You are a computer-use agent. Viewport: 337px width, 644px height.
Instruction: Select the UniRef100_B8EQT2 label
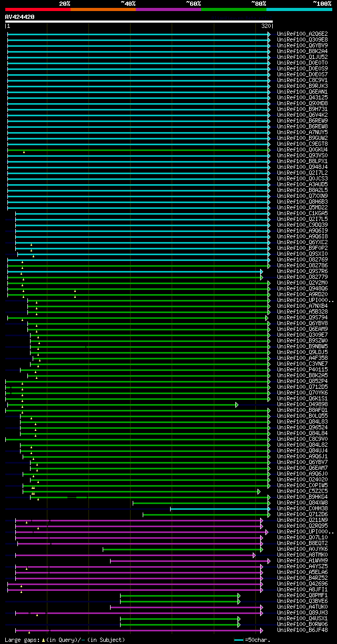(x=302, y=543)
